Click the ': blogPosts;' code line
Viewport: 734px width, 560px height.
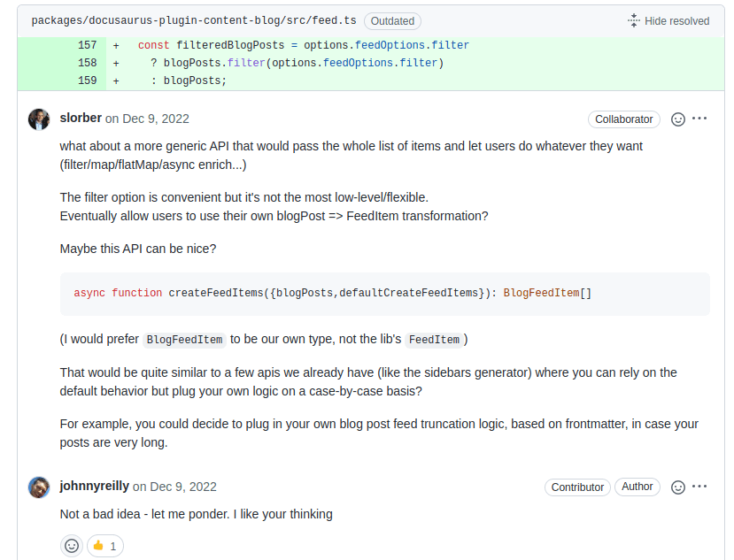click(x=189, y=81)
